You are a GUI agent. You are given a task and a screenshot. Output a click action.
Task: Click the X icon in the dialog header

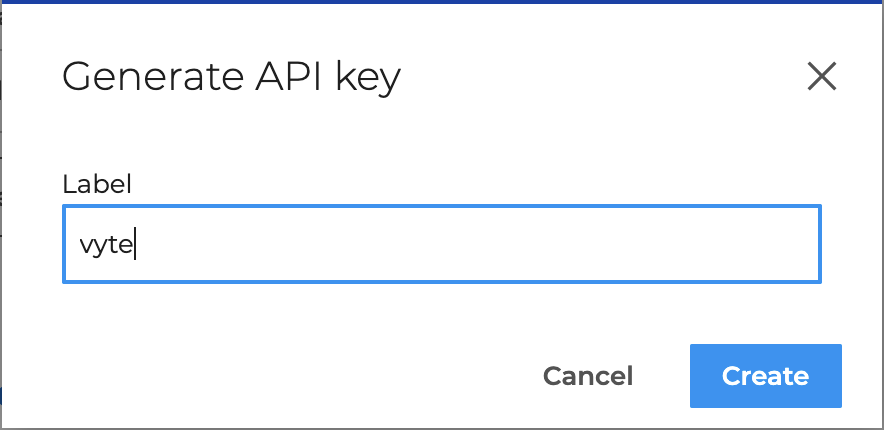tap(821, 77)
